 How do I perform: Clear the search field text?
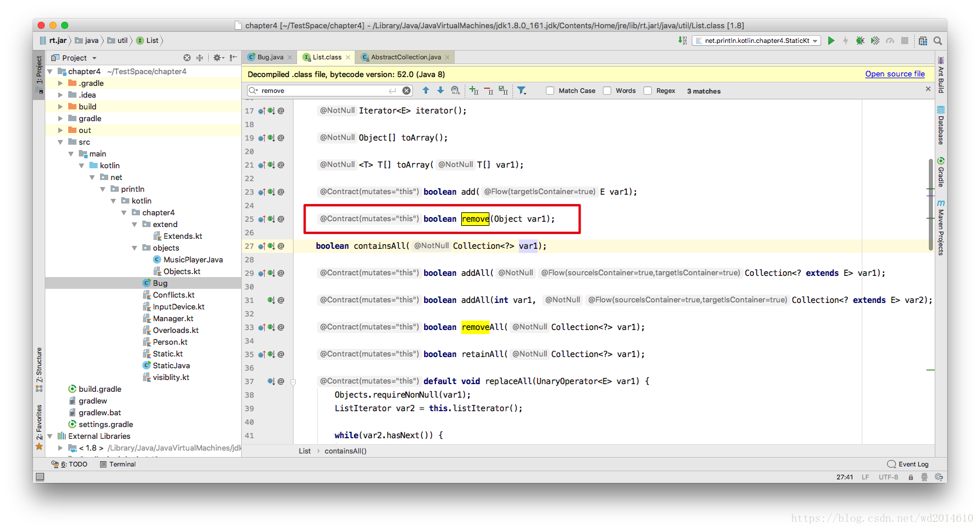(x=406, y=91)
